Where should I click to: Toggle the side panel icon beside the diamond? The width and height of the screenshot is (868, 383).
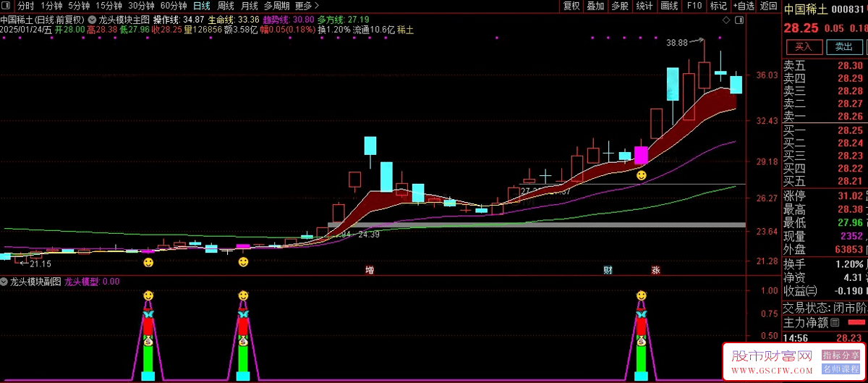pyautogui.click(x=739, y=20)
